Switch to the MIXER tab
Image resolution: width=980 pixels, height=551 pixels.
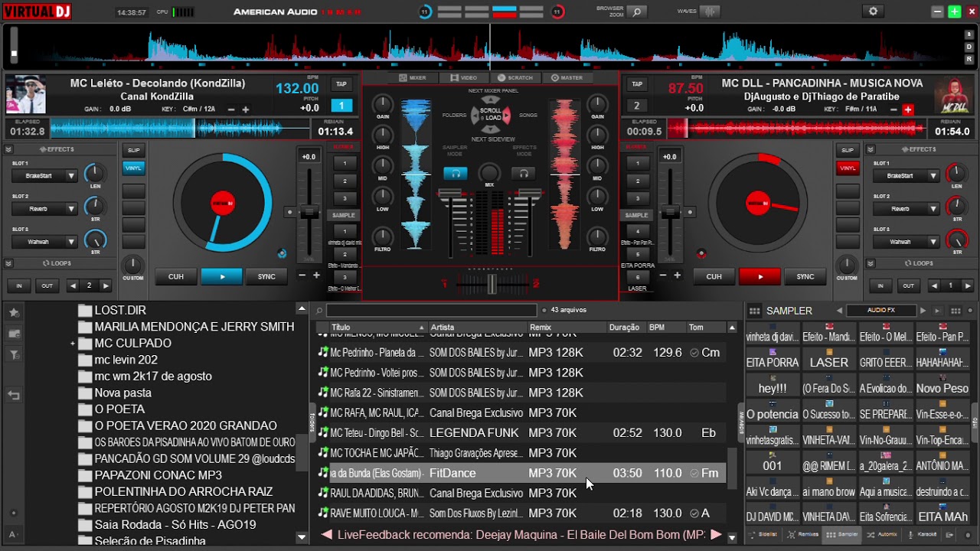[413, 77]
